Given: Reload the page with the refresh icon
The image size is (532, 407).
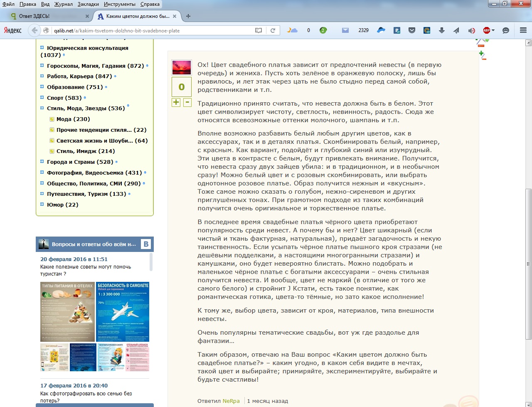Looking at the screenshot, I should pyautogui.click(x=273, y=30).
